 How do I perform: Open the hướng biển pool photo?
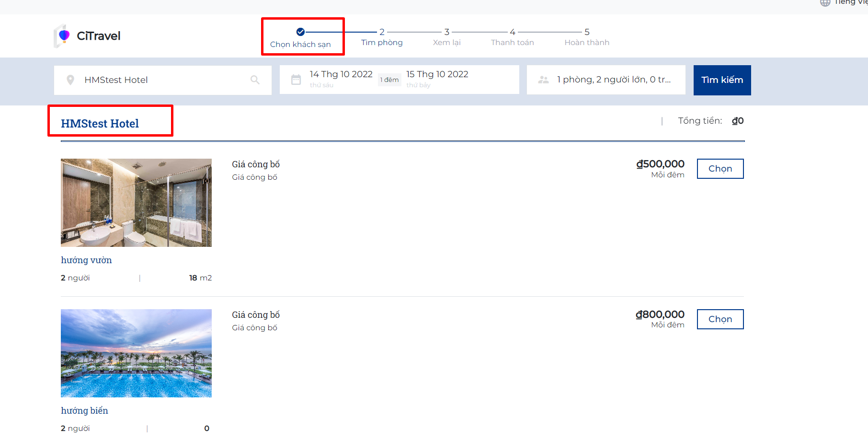click(136, 353)
